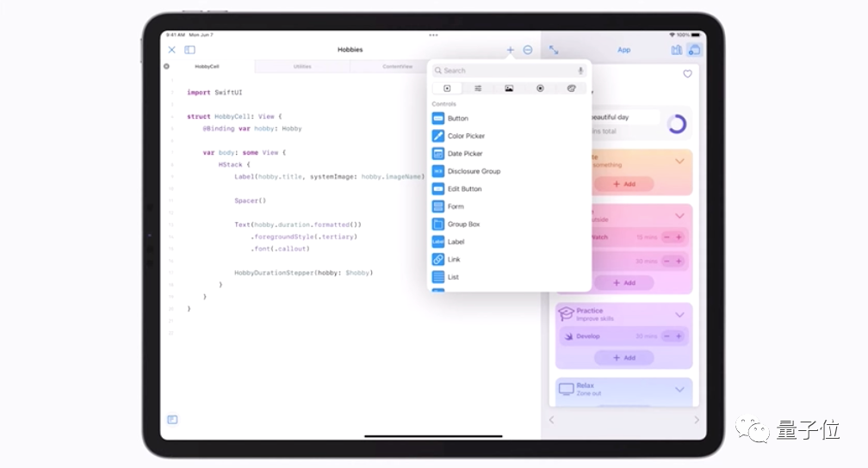Switch to modifiers sliders library tab

[x=478, y=89]
